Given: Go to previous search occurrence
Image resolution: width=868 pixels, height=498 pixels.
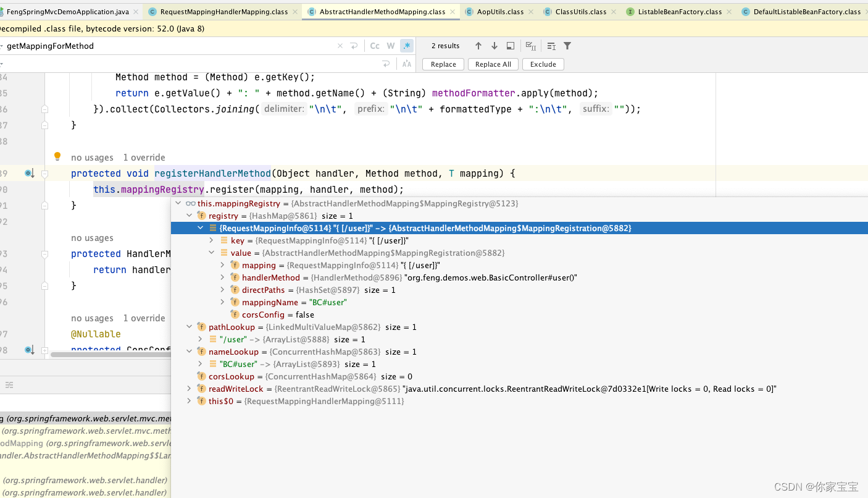Looking at the screenshot, I should click(x=478, y=46).
